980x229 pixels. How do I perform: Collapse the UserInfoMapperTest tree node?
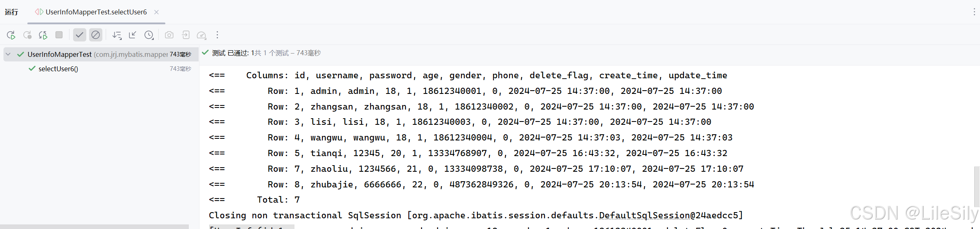[8, 54]
